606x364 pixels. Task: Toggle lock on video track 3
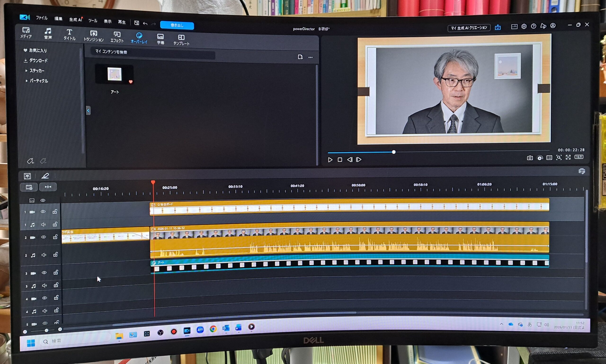[x=56, y=272]
